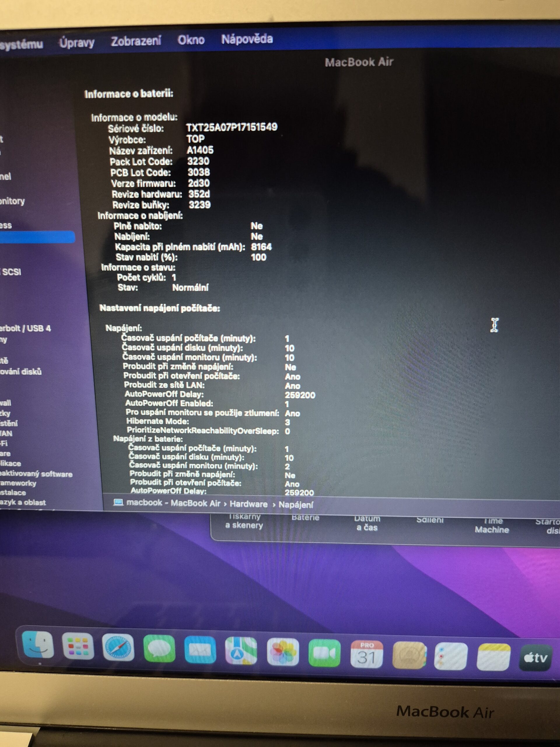The width and height of the screenshot is (560, 747).
Task: Click Pack Lot Code value '3230'
Action: click(x=199, y=161)
